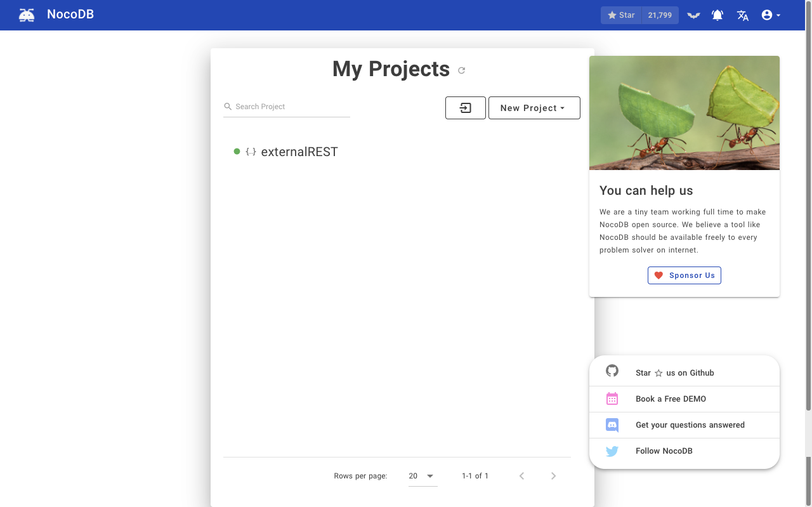The height and width of the screenshot is (507, 812).
Task: Open the New Project dropdown
Action: pos(534,108)
